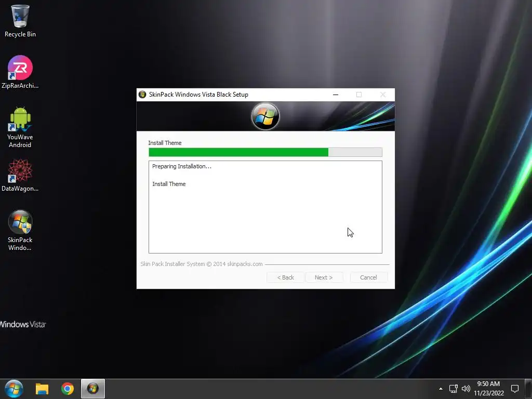Viewport: 532px width, 399px height.
Task: Click the 'Install Theme' line in the log box
Action: (x=169, y=184)
